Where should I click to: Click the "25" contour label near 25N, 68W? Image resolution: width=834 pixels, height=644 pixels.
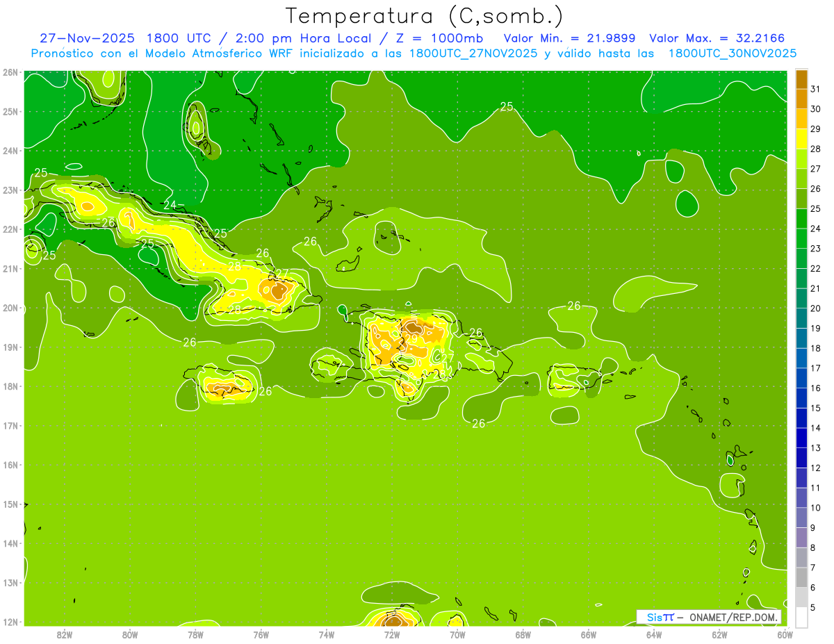(x=507, y=106)
